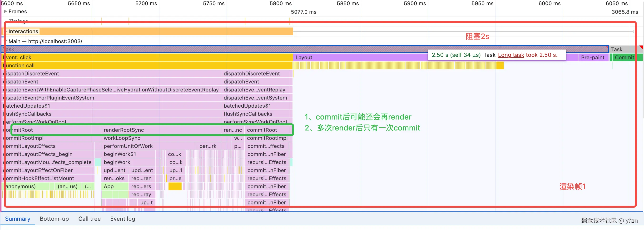Select the commitHookEffectListMount entry
This screenshot has width=644, height=230.
point(48,178)
